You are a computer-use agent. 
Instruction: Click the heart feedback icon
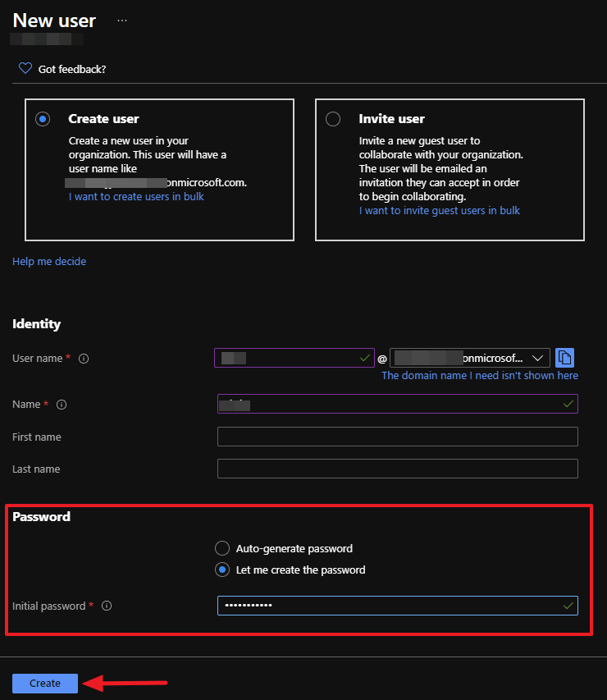pos(25,69)
